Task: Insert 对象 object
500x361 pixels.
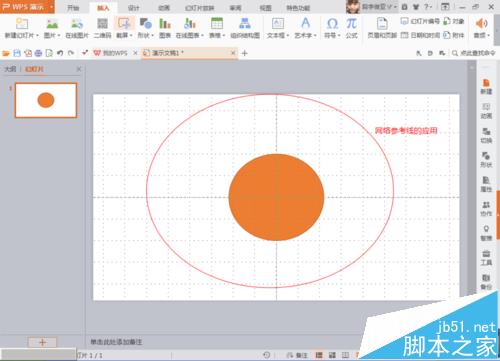Action: click(454, 21)
